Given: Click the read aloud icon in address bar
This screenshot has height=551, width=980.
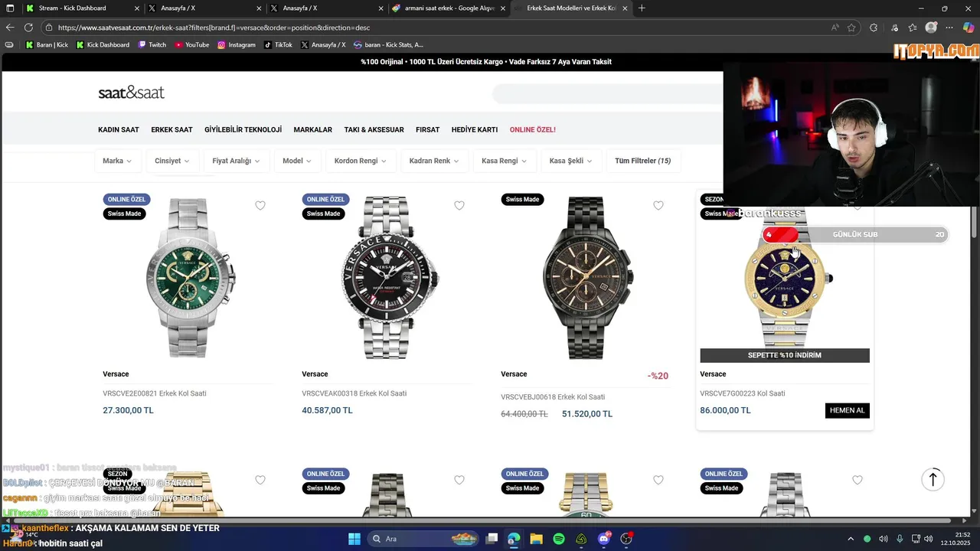Looking at the screenshot, I should pyautogui.click(x=835, y=28).
